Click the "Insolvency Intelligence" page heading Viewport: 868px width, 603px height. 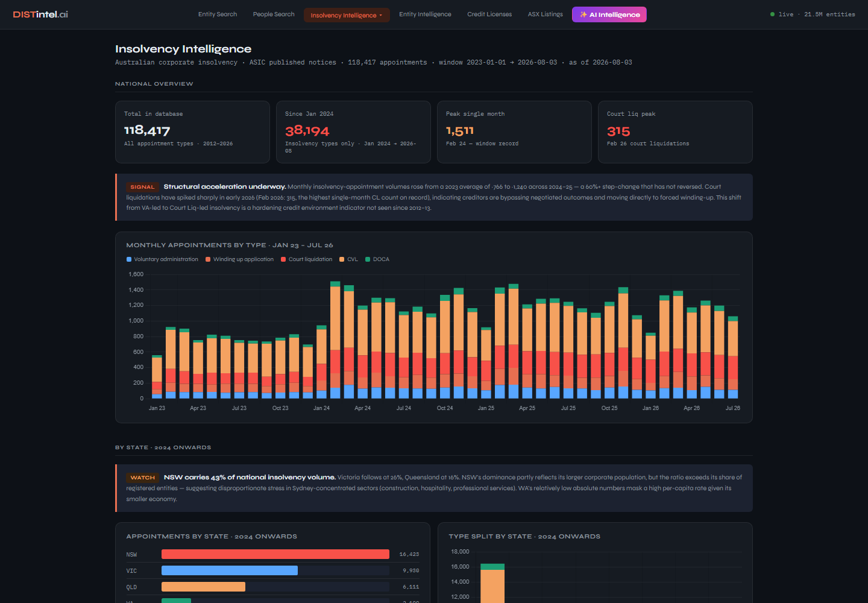(x=183, y=49)
